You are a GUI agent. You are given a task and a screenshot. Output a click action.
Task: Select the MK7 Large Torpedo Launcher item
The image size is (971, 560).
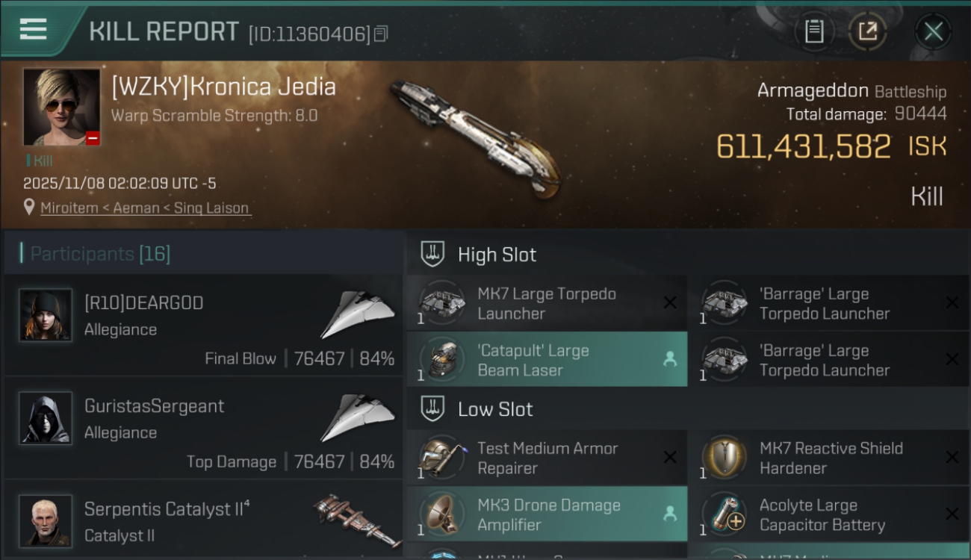click(x=547, y=303)
